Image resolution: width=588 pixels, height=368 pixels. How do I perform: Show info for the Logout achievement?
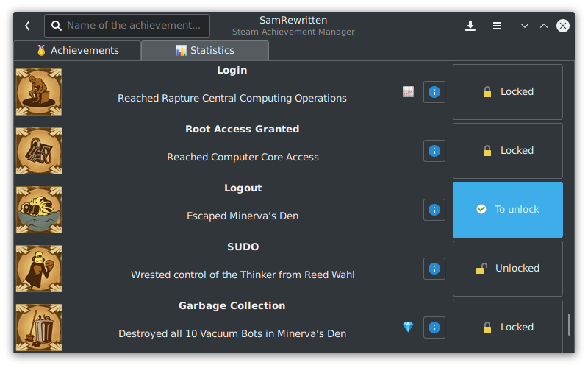(x=434, y=210)
